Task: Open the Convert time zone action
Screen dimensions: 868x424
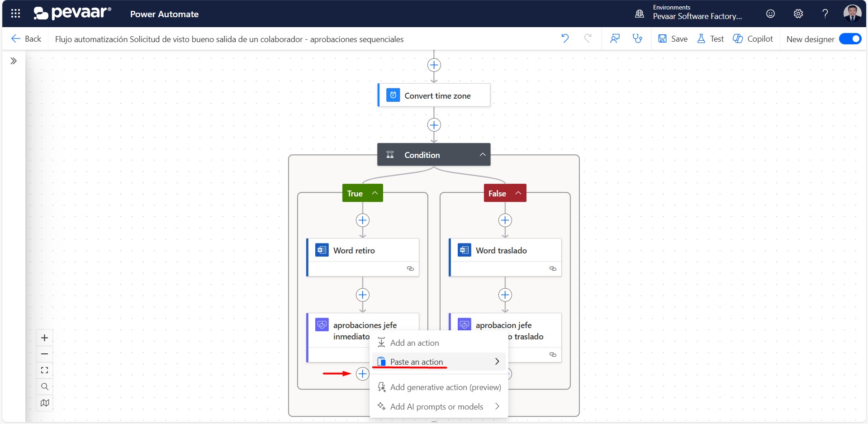Action: 434,95
